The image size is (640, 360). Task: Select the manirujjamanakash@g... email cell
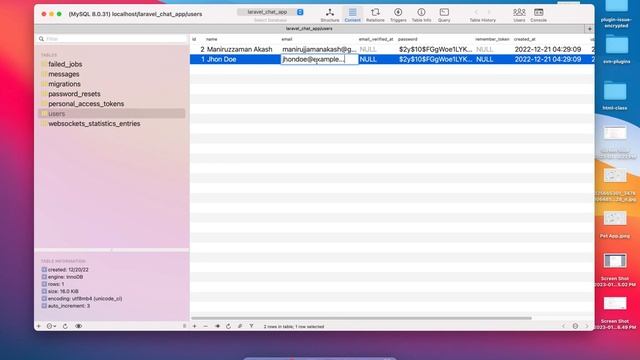coord(319,49)
